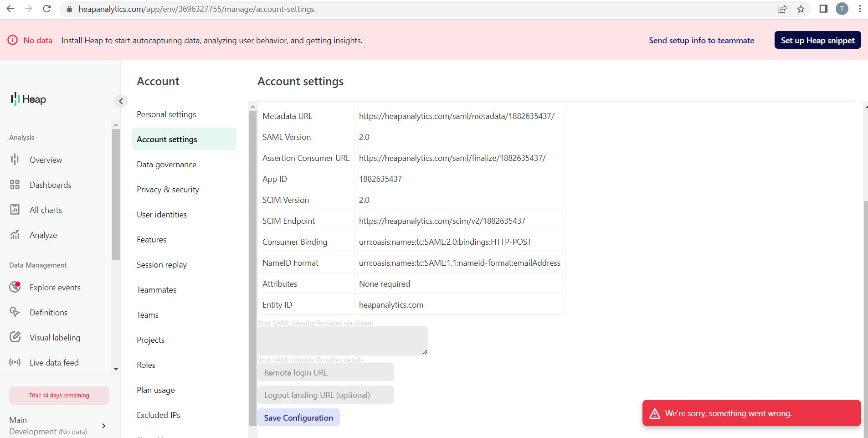
Task: Open the Projects page
Action: [x=150, y=340]
